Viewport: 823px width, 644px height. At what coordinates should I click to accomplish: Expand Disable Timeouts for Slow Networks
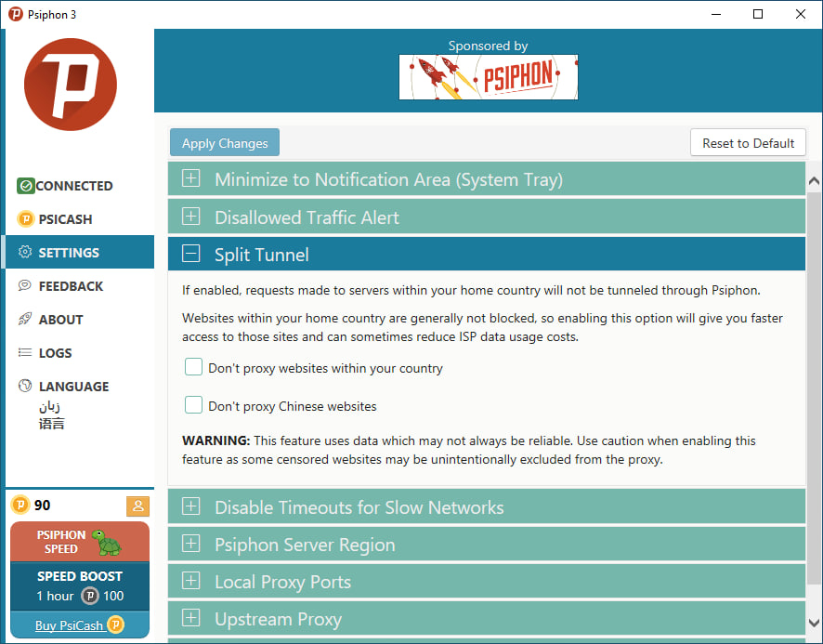[486, 506]
